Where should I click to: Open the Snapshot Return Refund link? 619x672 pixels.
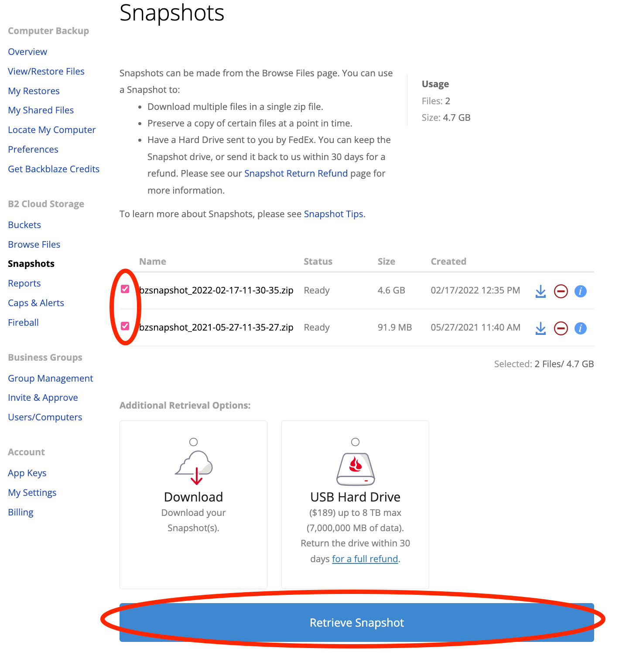click(x=296, y=174)
